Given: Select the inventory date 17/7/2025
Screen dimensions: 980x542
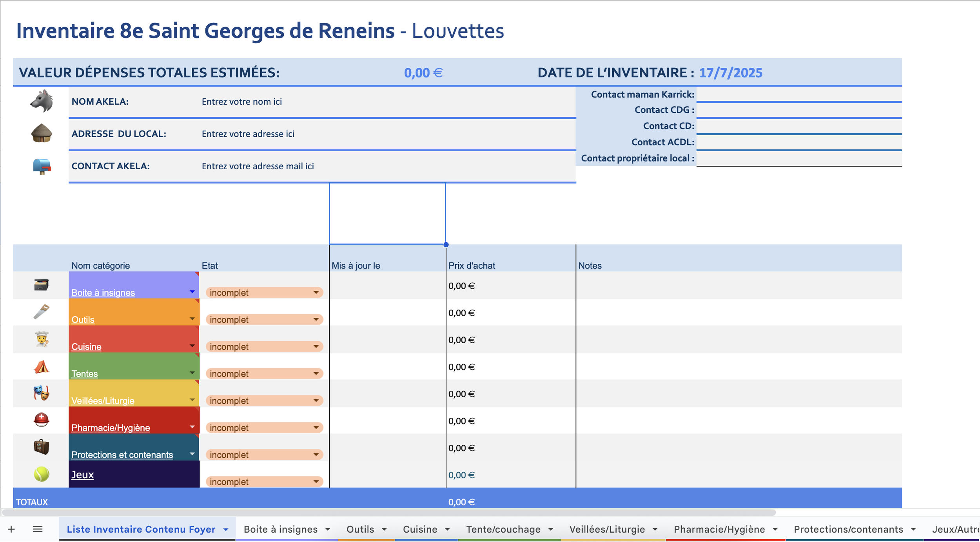Looking at the screenshot, I should pos(731,73).
